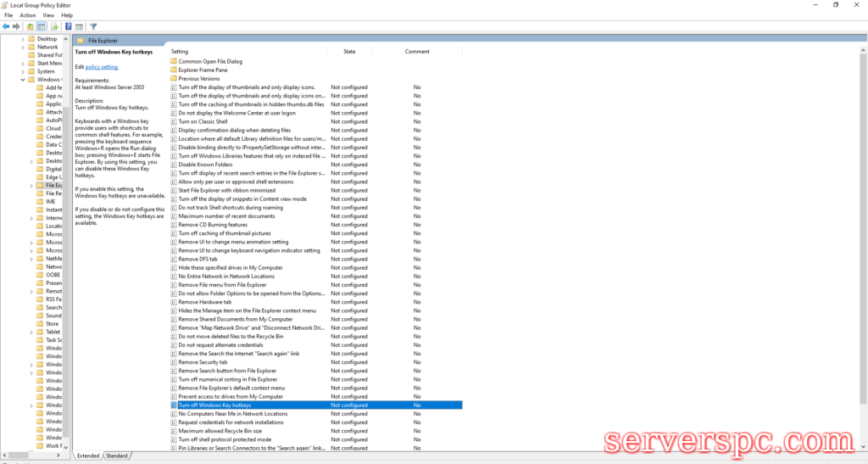The width and height of the screenshot is (868, 464).
Task: Select 'Remove Hardware tab' policy
Action: click(204, 302)
